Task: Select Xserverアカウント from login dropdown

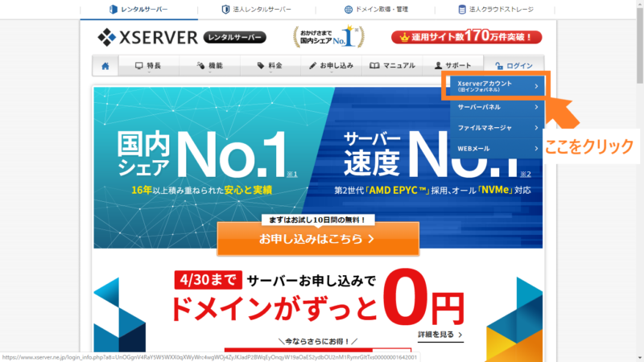Action: 497,86
